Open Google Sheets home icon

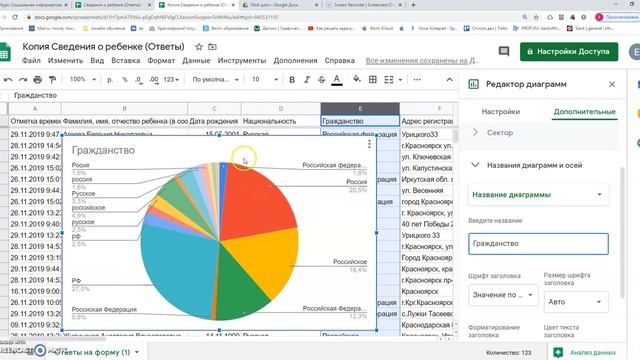[x=4, y=52]
